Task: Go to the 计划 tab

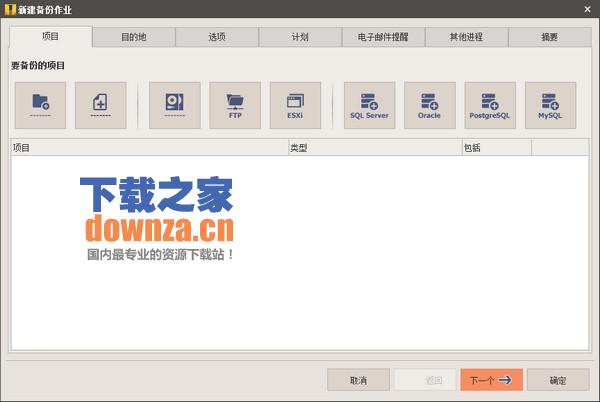Action: click(x=300, y=37)
